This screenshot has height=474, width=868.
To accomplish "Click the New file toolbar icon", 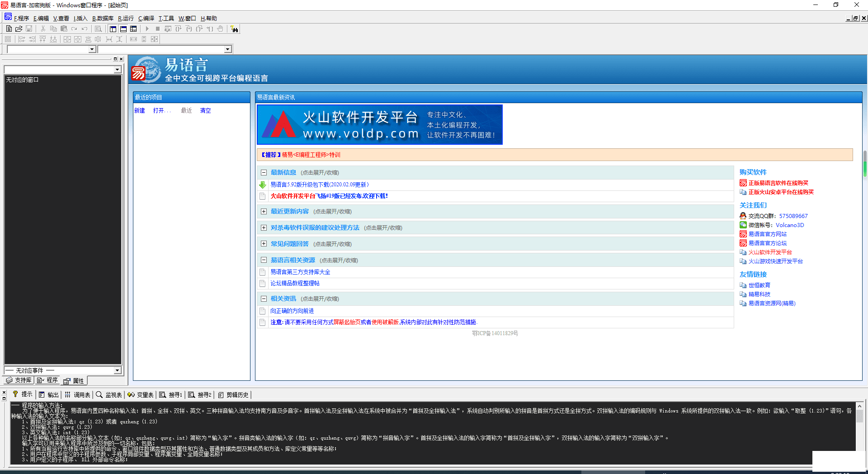I will (9, 28).
